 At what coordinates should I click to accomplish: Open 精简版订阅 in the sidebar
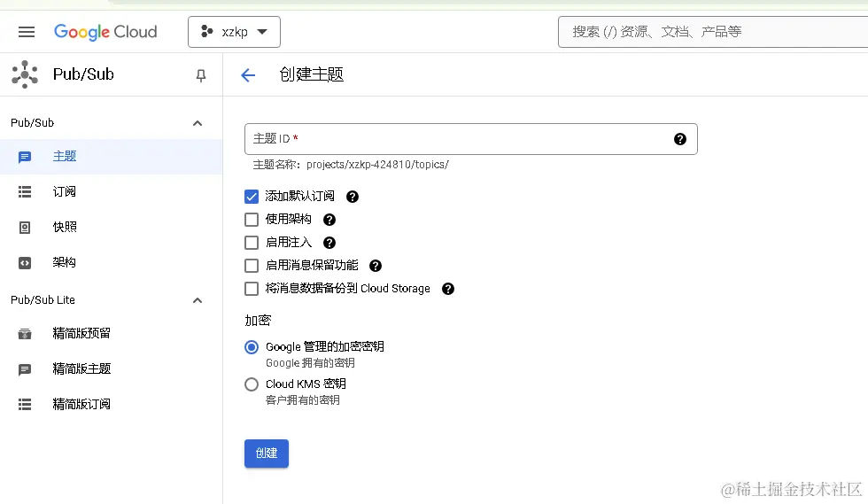click(x=111, y=404)
